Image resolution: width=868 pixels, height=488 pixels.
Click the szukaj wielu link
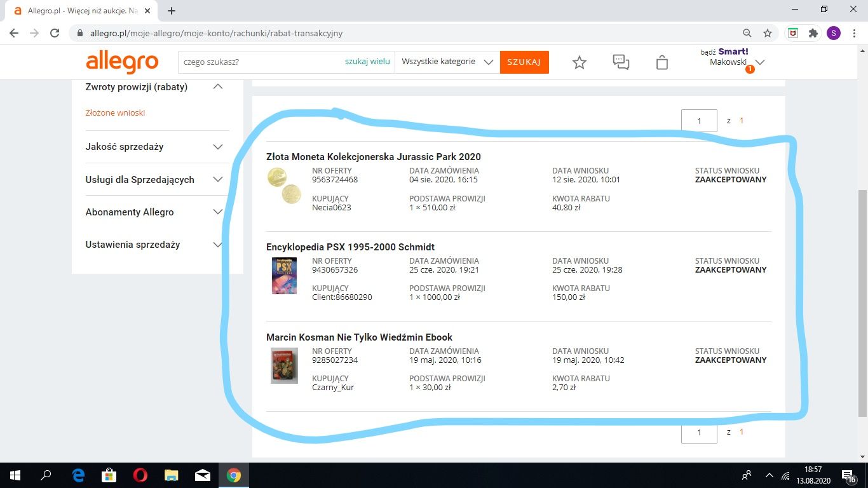click(x=367, y=62)
